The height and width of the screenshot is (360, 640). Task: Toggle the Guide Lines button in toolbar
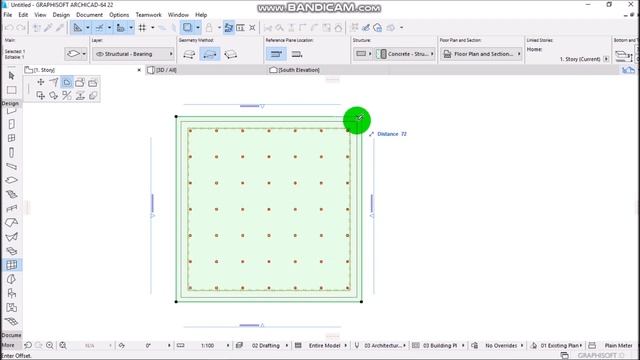tap(78, 28)
